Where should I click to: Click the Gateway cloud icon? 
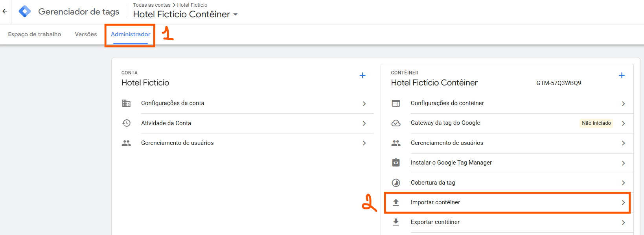(396, 123)
